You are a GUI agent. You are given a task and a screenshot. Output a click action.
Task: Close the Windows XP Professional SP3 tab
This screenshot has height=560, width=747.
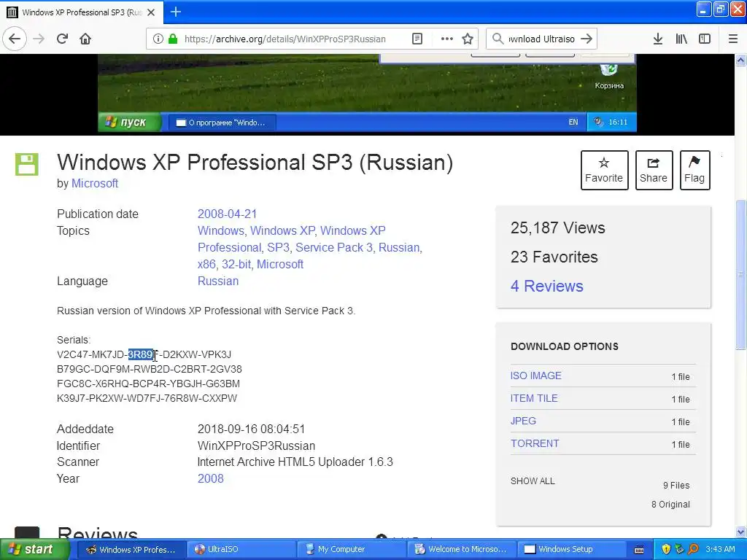click(151, 12)
